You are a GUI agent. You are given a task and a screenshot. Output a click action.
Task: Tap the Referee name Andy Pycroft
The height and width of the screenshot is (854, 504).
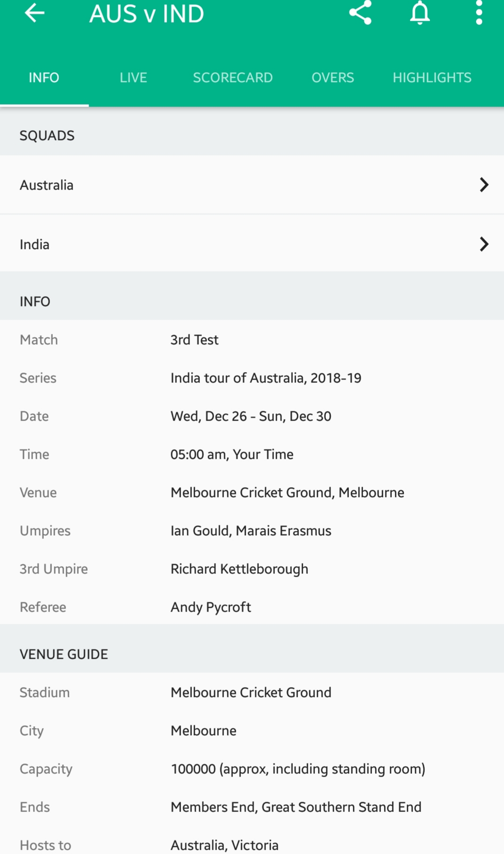click(x=211, y=607)
